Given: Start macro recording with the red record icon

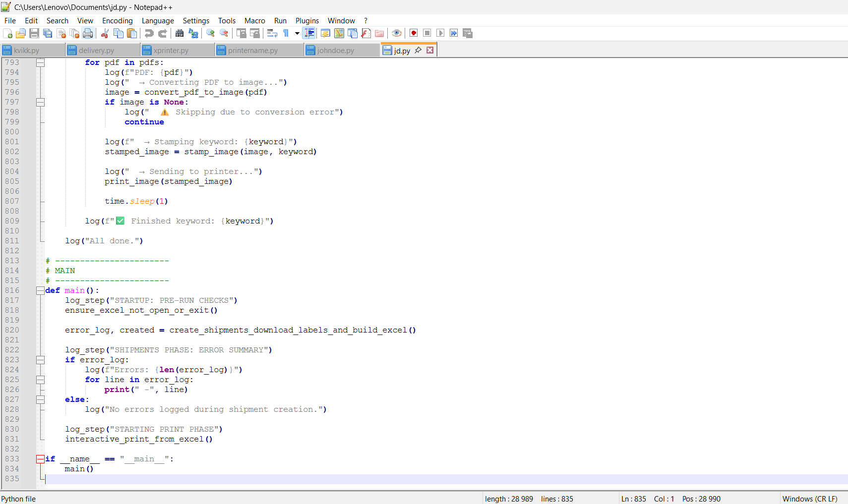Looking at the screenshot, I should click(x=414, y=33).
